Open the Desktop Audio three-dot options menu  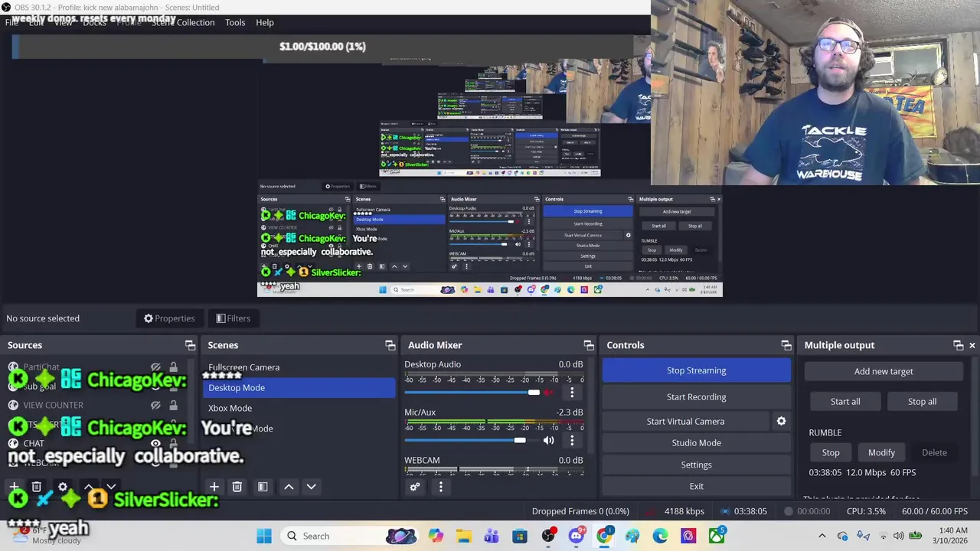[572, 393]
